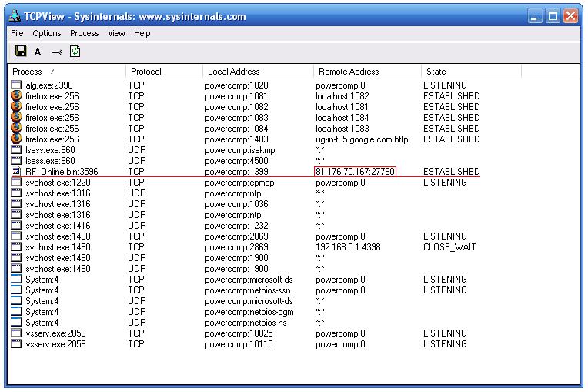Toggle the 'A' resolve addresses toolbar icon
This screenshot has width=588, height=392.
point(38,52)
